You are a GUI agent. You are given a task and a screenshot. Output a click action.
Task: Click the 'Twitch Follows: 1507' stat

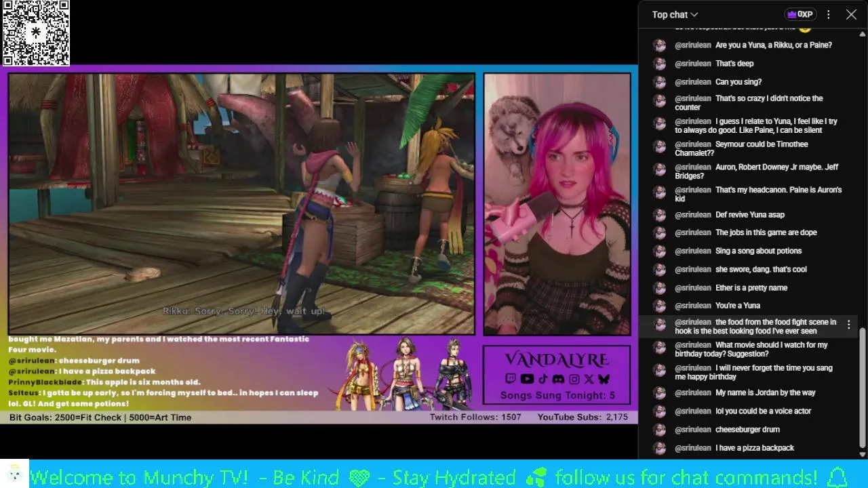[x=475, y=418]
